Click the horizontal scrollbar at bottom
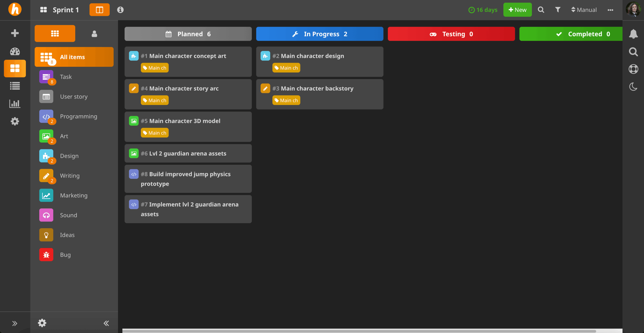 point(359,331)
